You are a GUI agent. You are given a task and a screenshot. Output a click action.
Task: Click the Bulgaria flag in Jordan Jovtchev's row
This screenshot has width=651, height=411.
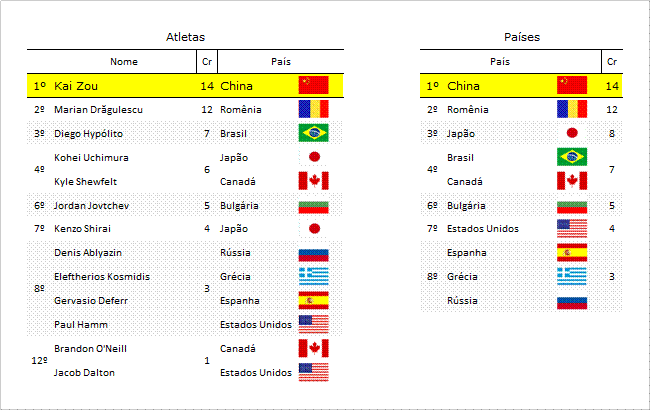pyautogui.click(x=313, y=207)
